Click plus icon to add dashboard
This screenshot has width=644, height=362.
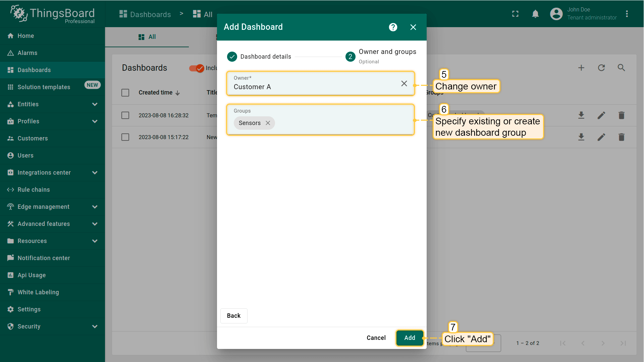pyautogui.click(x=581, y=68)
